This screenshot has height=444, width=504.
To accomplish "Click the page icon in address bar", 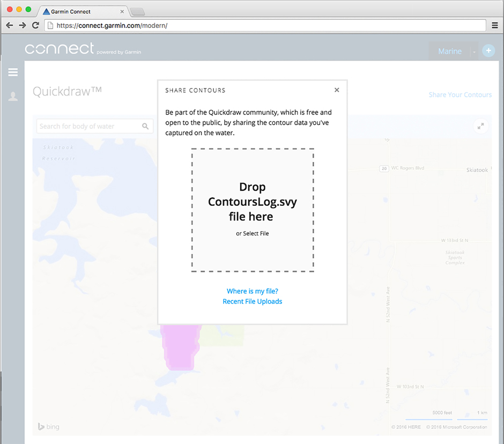I will pos(50,25).
